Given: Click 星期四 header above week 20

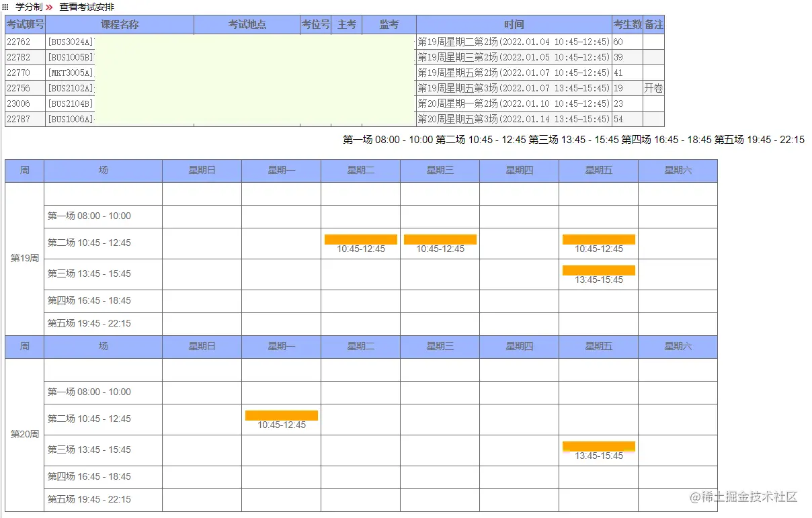Looking at the screenshot, I should click(520, 347).
